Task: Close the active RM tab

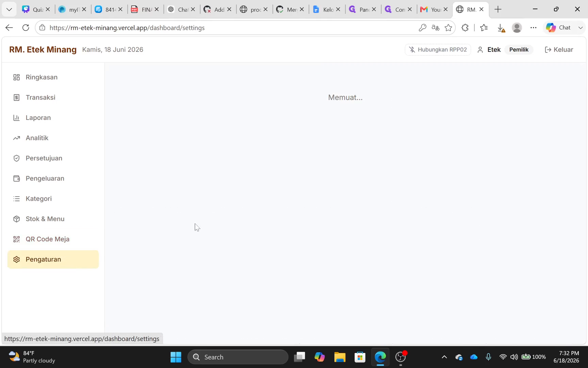Action: [x=481, y=10]
